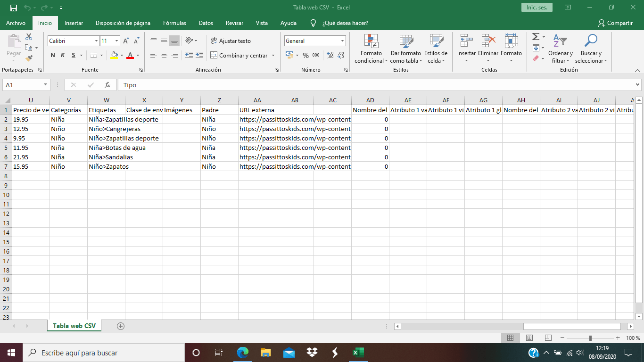The width and height of the screenshot is (644, 362).
Task: Open Microsoft Edge from the taskbar
Action: pos(243,353)
